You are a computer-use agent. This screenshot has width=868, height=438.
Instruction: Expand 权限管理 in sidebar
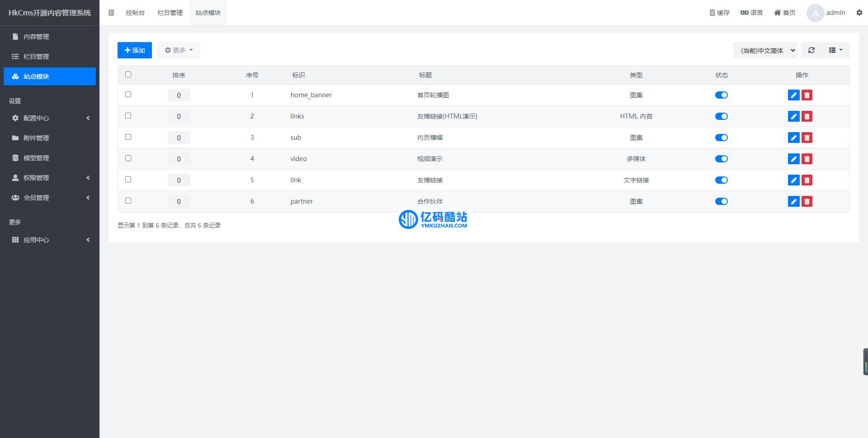[50, 178]
